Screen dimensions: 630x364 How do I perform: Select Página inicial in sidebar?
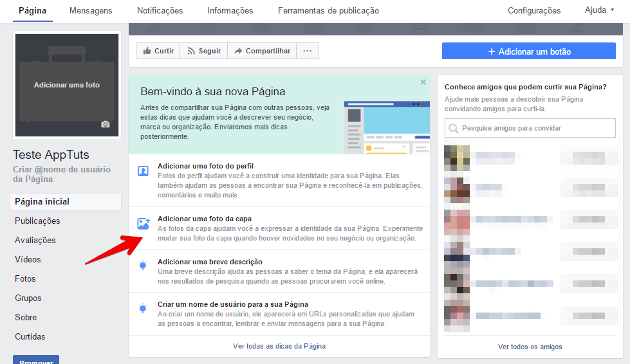pos(66,201)
